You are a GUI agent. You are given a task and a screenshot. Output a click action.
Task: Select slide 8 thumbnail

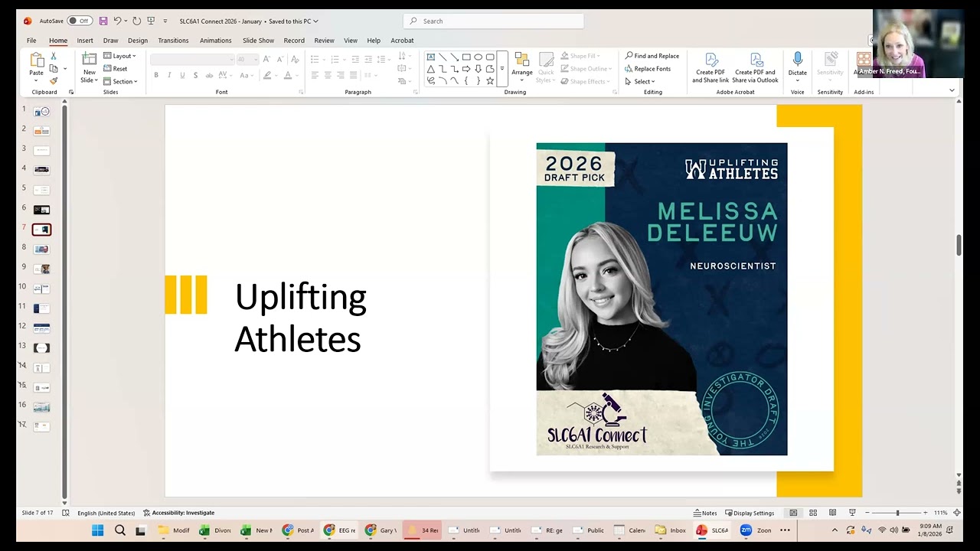point(41,249)
